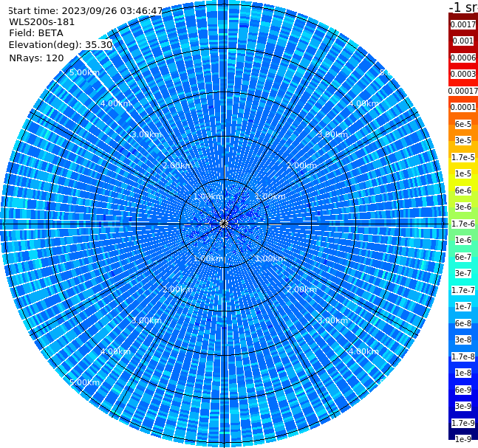Select the 1.7e-9 colorbar tick label
The image size is (478, 448).
click(463, 423)
